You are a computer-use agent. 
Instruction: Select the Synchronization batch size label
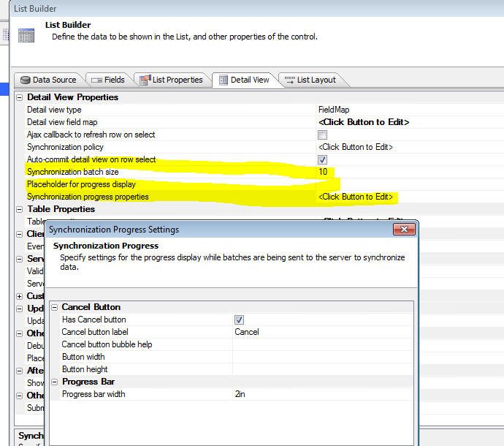point(73,172)
